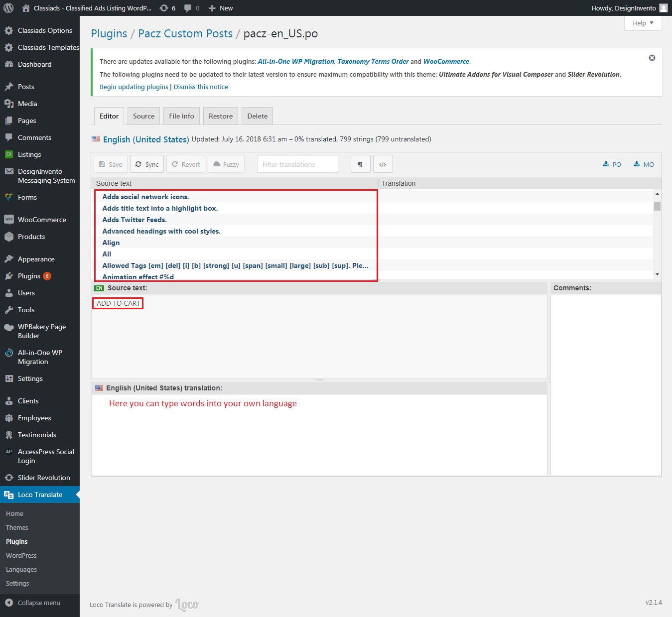Download the PO file
This screenshot has height=617, width=672.
612,164
